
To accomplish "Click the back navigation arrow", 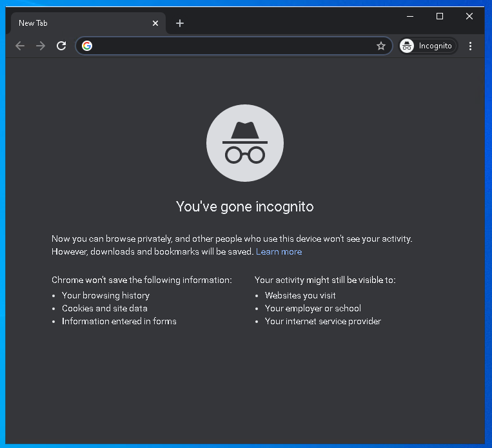I will point(20,46).
